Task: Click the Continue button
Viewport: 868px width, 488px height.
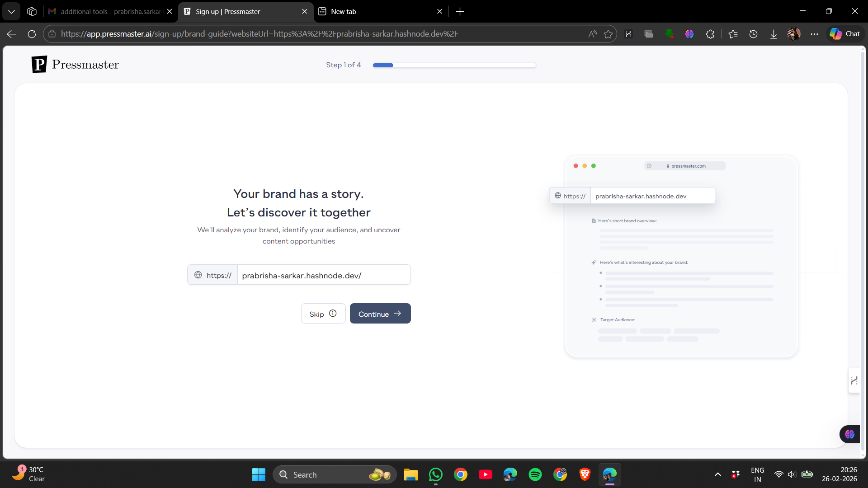Action: pos(380,314)
